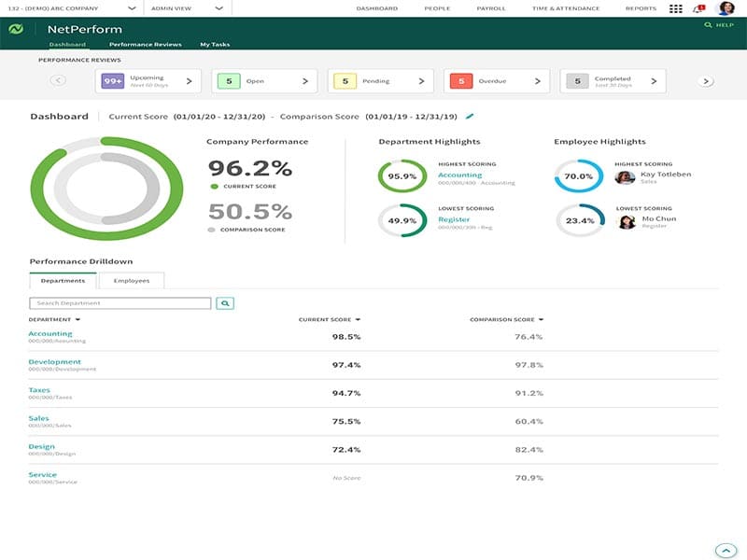Switch to the Employees tab
The width and height of the screenshot is (747, 560).
[x=132, y=280]
